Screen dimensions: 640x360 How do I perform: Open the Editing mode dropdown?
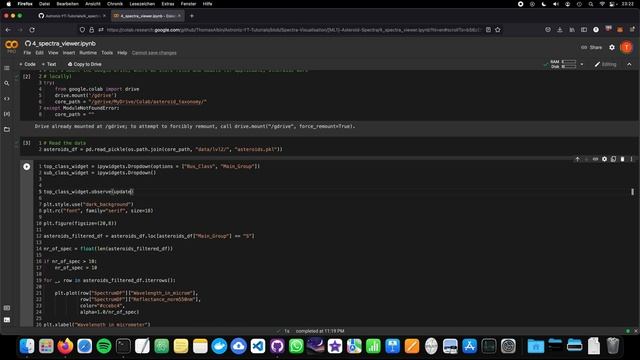605,64
